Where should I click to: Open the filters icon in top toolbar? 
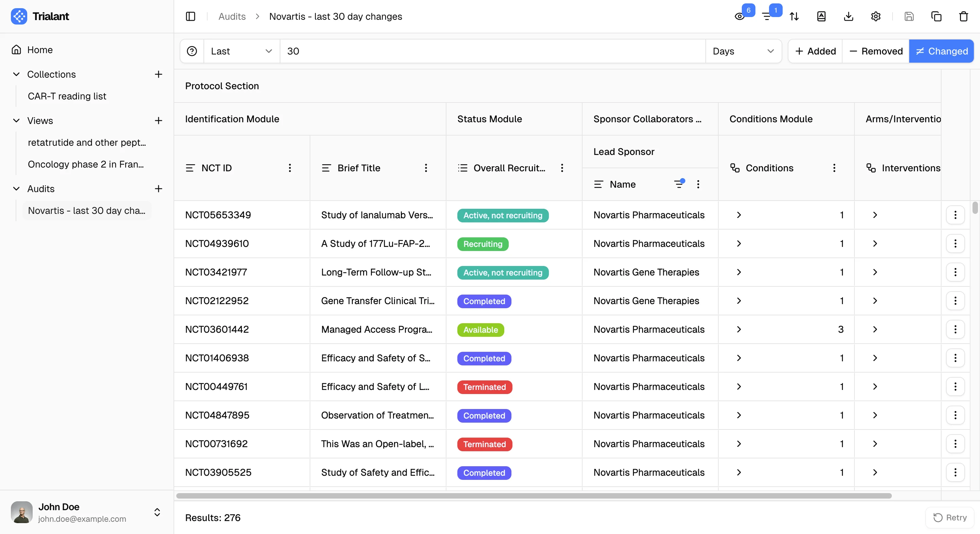pyautogui.click(x=767, y=16)
